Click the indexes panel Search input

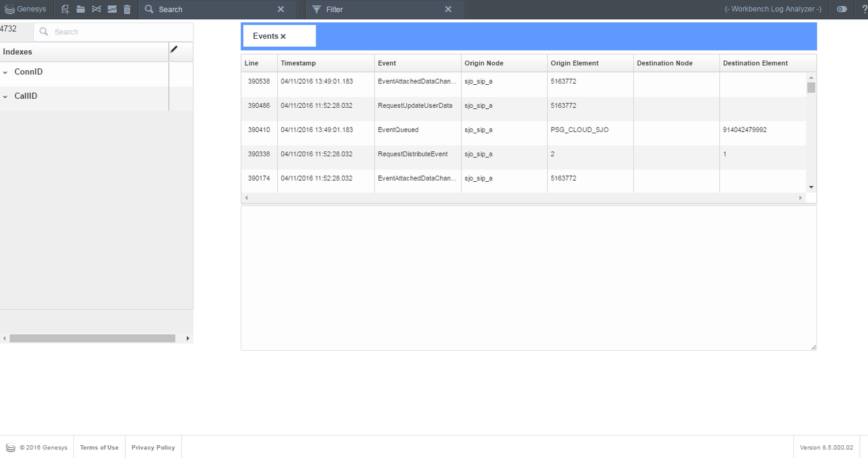[x=118, y=32]
